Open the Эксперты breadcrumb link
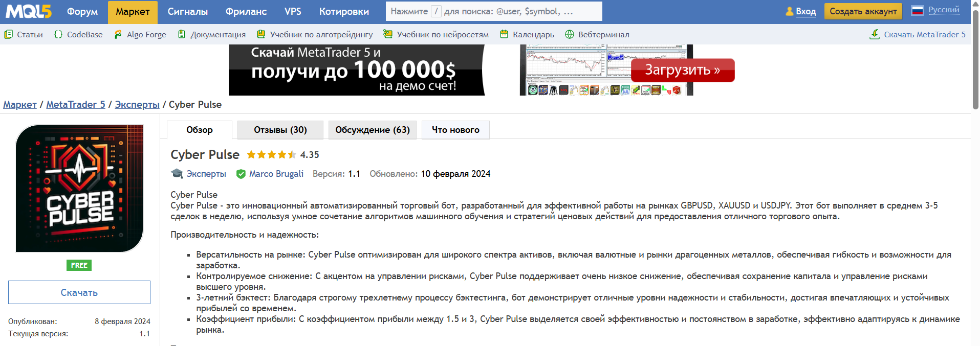This screenshot has height=346, width=980. coord(137,105)
